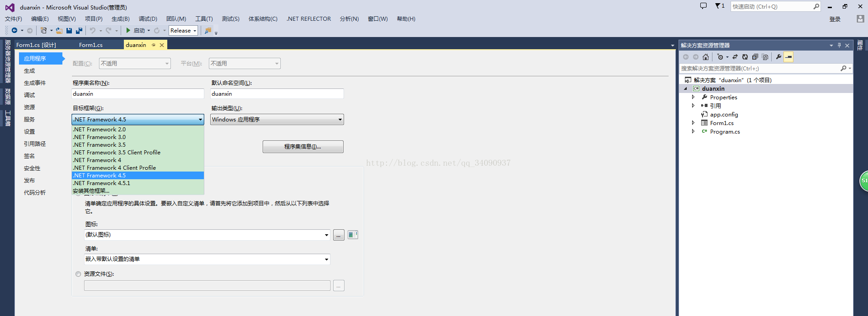Select solution "duanxin" root node
Image resolution: width=868 pixels, height=316 pixels.
(732, 80)
